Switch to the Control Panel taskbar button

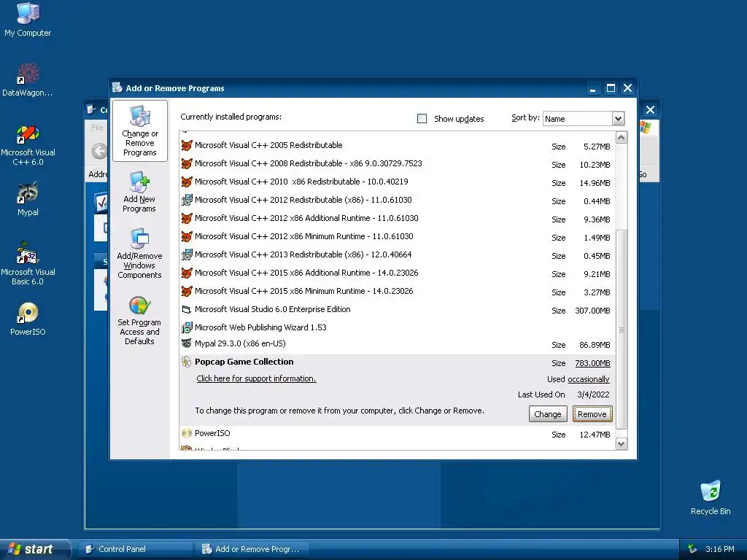[136, 549]
